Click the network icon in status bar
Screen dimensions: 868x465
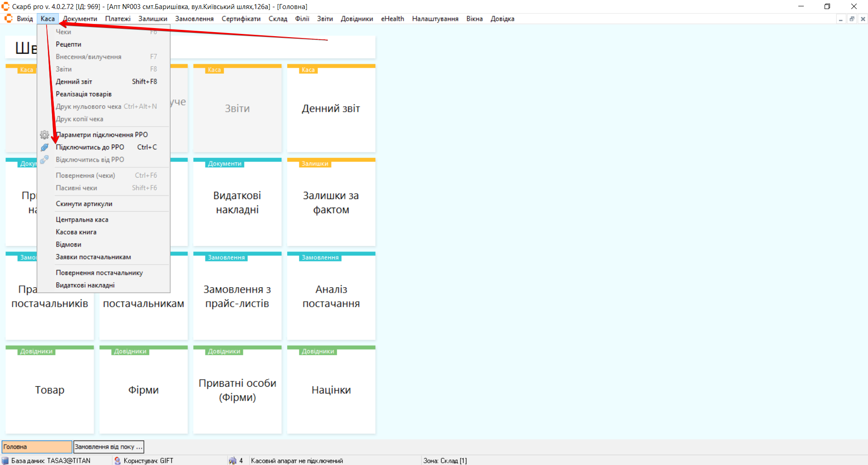pyautogui.click(x=232, y=460)
